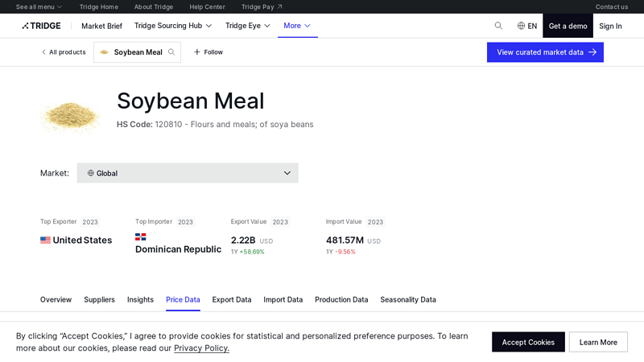
Task: Click the 2023 badge next to Import Value
Action: pyautogui.click(x=375, y=222)
